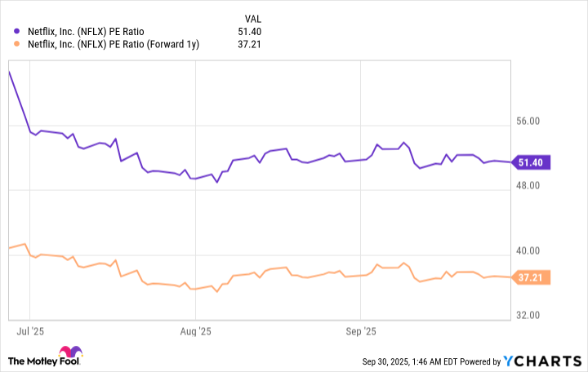Click the Sep '25 x-axis label
Viewport: 588px width, 372px height.
click(x=360, y=331)
